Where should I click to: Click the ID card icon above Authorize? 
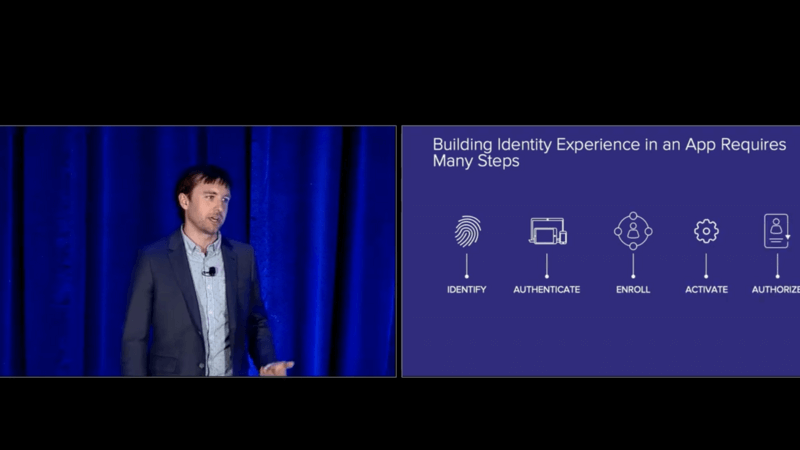(776, 231)
